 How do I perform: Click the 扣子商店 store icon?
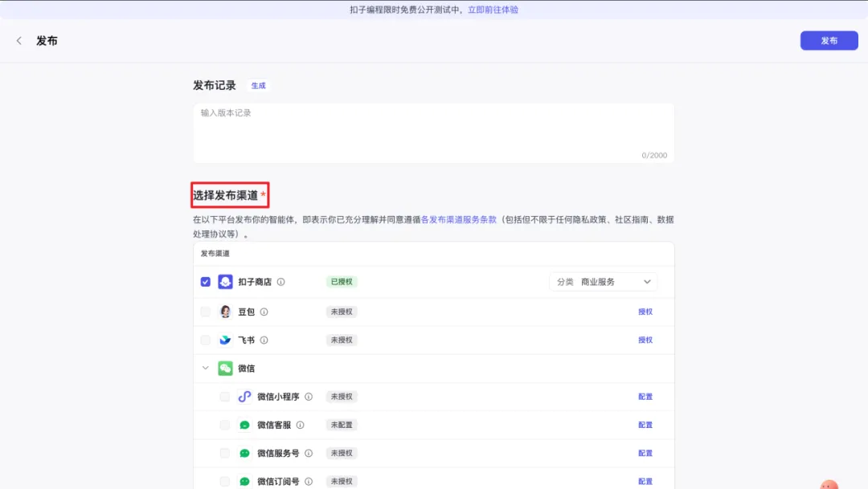(x=225, y=282)
